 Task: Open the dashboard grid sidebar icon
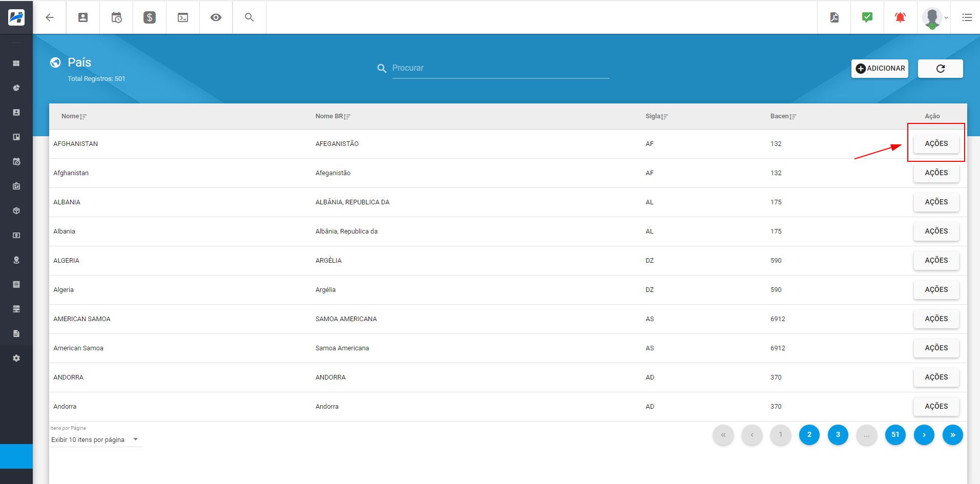coord(16,64)
